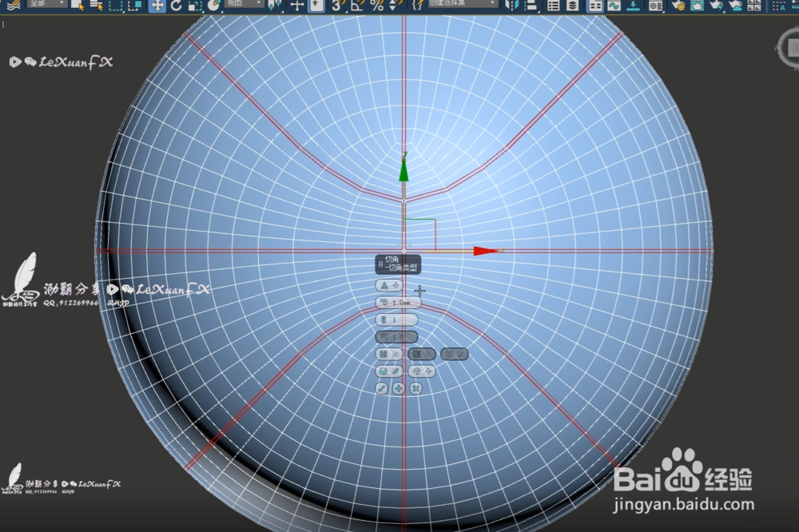Toggle the greyed third option beside Open Chamfer

[x=454, y=354]
